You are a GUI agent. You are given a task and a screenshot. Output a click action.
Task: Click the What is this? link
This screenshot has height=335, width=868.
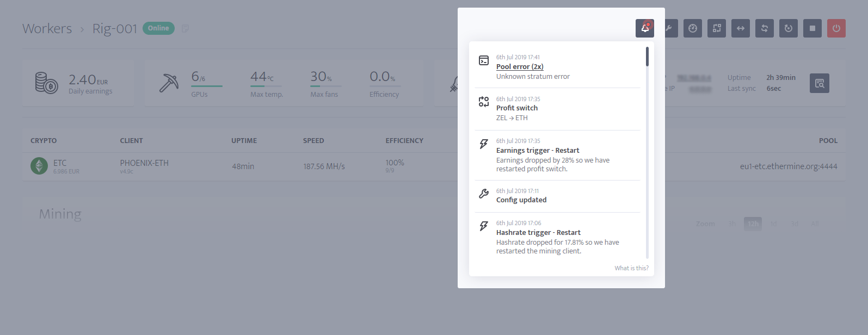(x=631, y=268)
